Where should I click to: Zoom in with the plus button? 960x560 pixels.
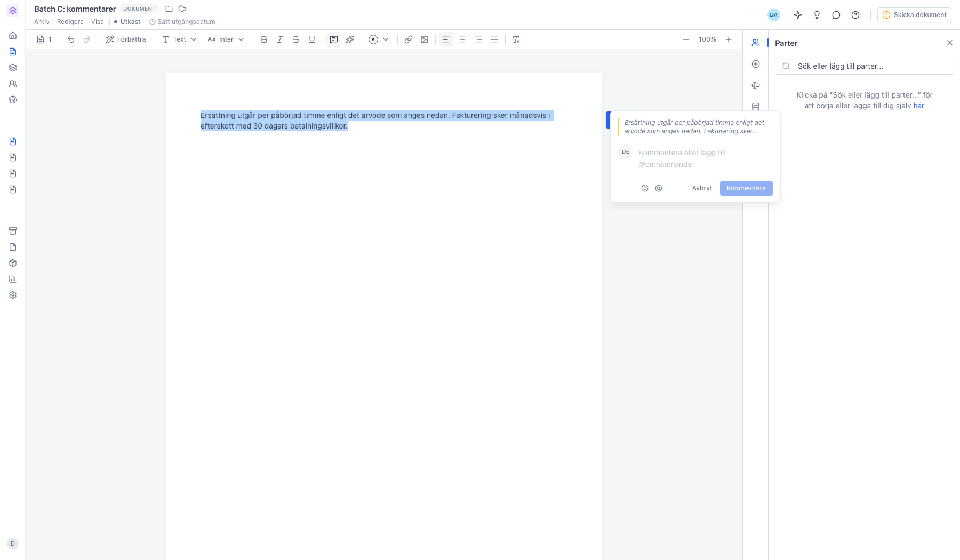[729, 39]
